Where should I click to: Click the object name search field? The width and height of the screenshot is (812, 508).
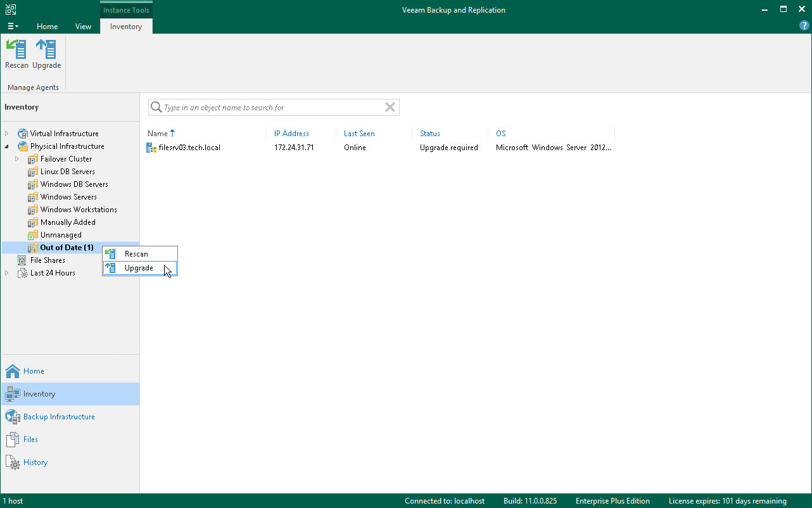[x=273, y=108]
